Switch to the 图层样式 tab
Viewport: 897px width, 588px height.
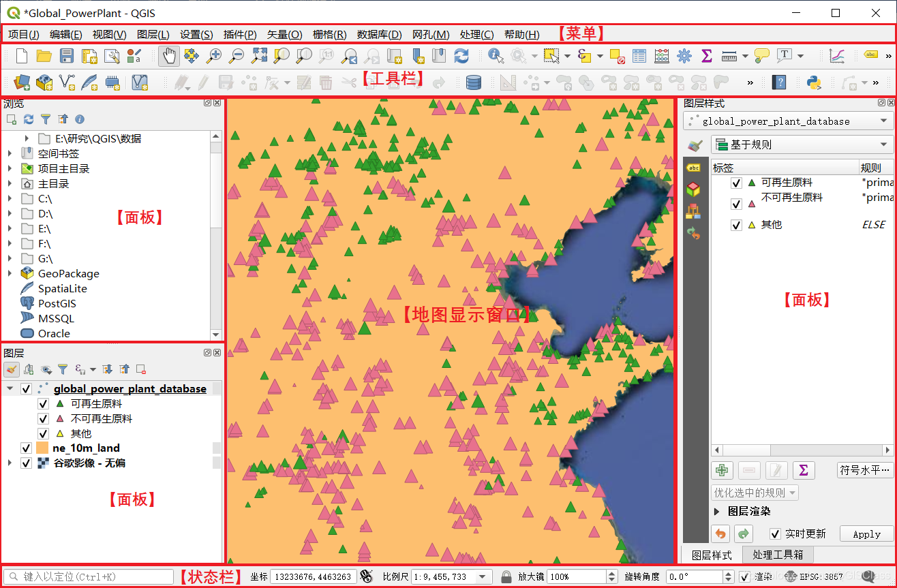712,555
